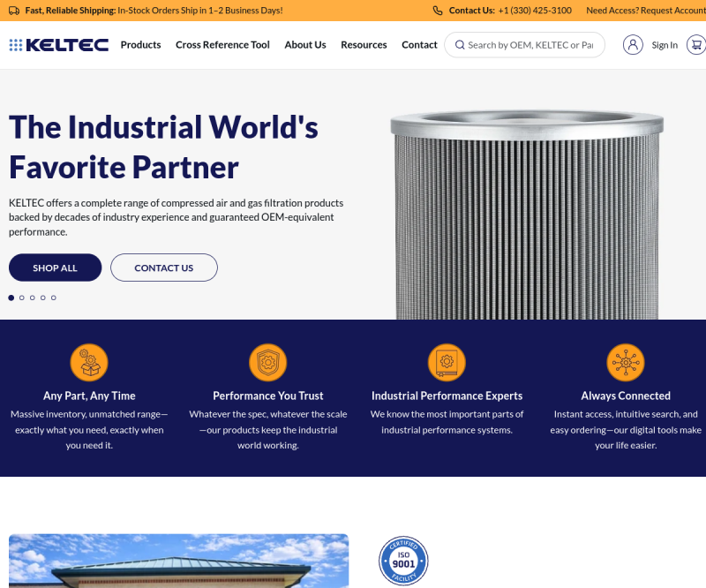Click the Fast, Reliable Shipping banner text

pyautogui.click(x=154, y=11)
